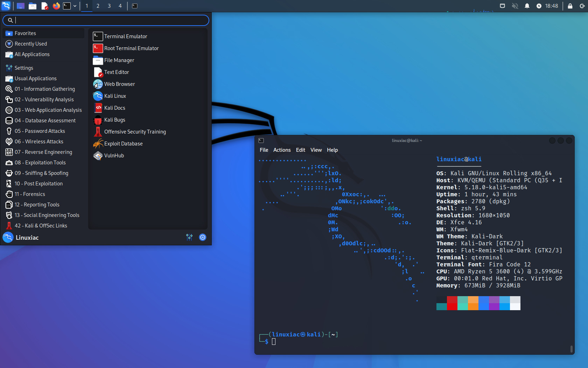Open 05 - Password Attacks category
This screenshot has width=588, height=368.
43,131
